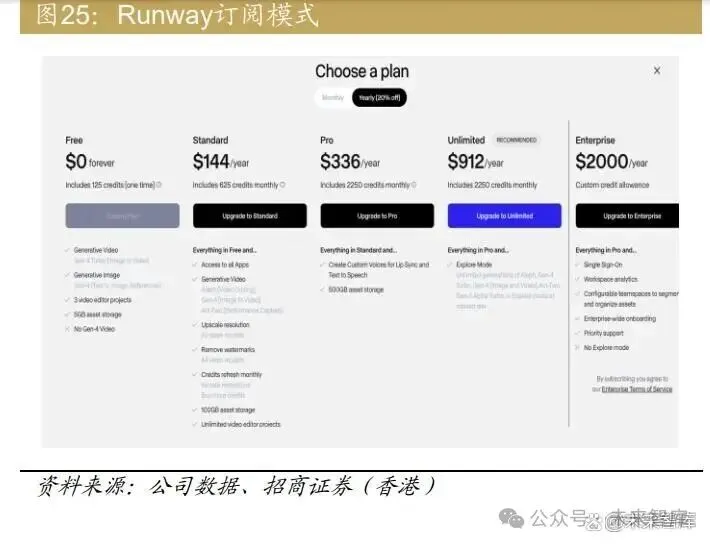Click info icon beside Pro 2250 credits monthly
The width and height of the screenshot is (710, 546).
coord(414,185)
